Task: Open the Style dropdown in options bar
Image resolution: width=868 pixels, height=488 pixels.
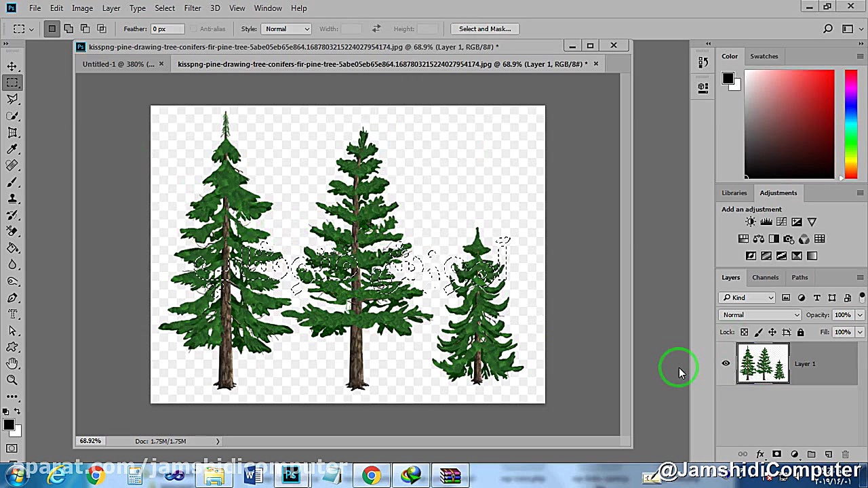Action: coord(287,29)
